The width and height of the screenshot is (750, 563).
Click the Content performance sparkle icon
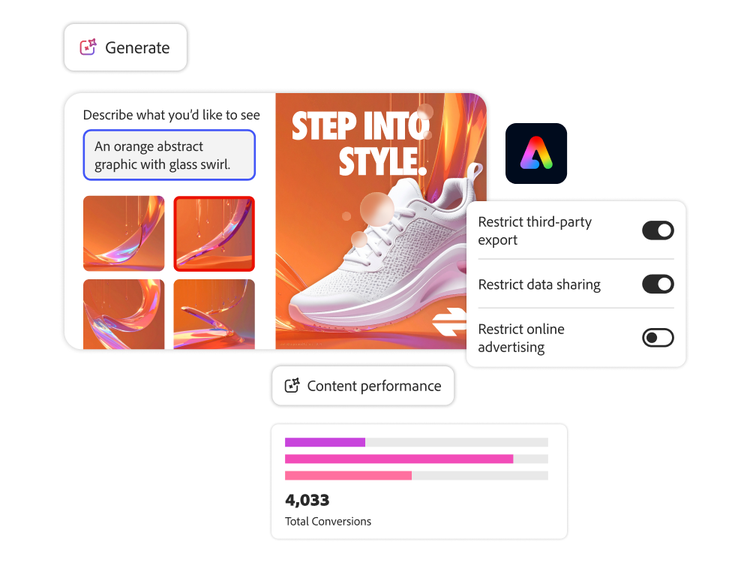pyautogui.click(x=292, y=386)
